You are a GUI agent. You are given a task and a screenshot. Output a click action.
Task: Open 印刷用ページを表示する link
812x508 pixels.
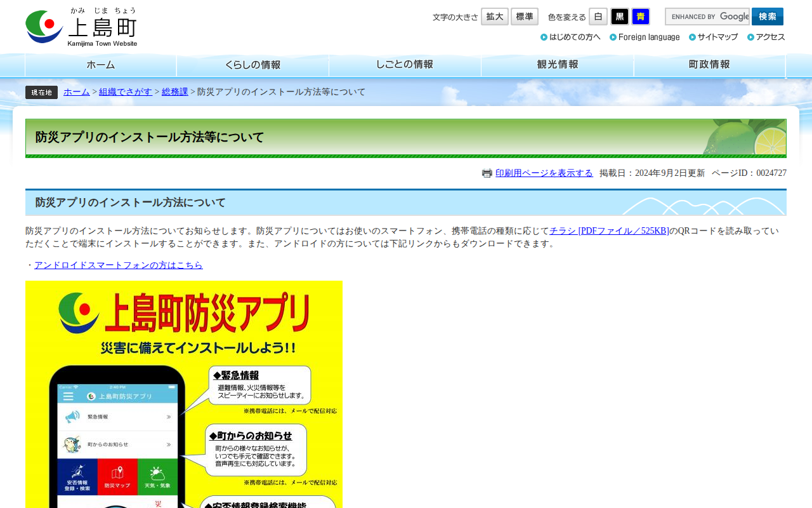coord(544,173)
